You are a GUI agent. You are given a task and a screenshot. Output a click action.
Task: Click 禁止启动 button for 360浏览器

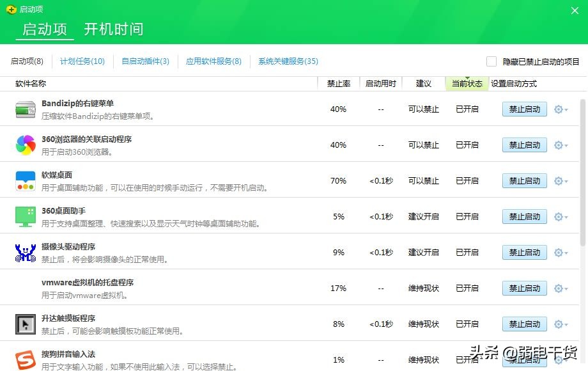(x=523, y=145)
